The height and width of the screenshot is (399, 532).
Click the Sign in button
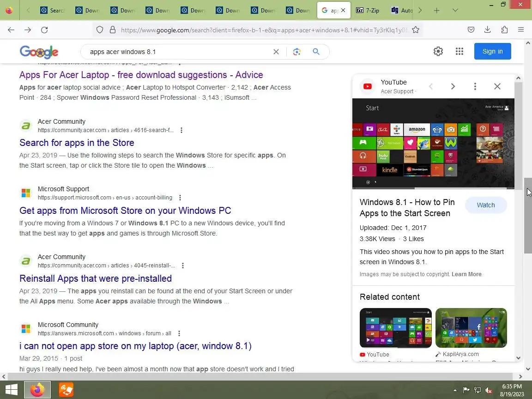pyautogui.click(x=493, y=52)
